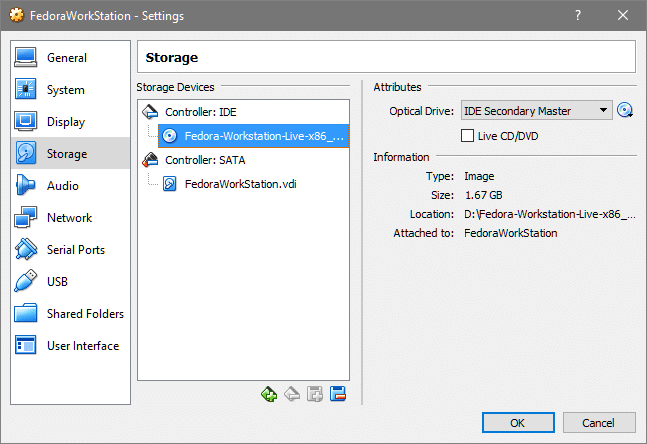Go to the Shared Folders section

click(84, 314)
